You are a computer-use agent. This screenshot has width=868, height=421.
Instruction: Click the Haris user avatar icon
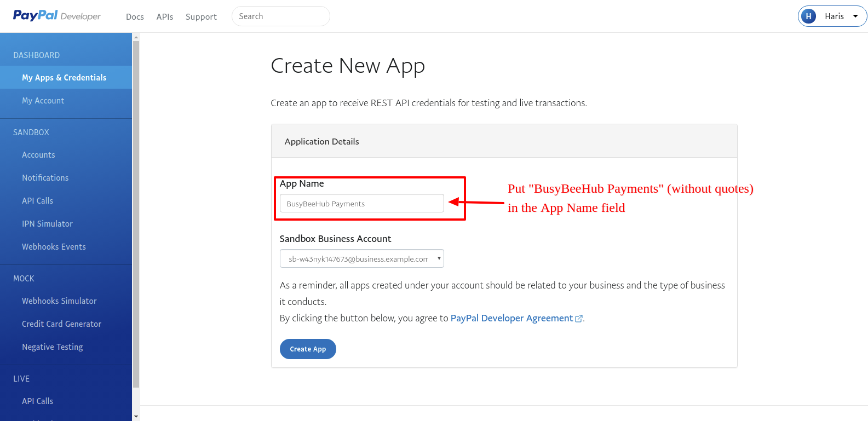pos(808,16)
